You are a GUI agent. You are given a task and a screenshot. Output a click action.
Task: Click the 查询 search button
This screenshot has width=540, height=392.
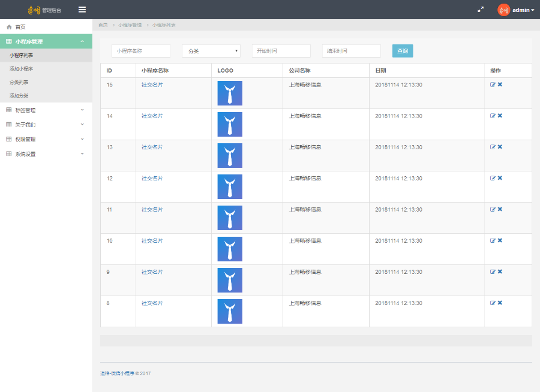coord(402,50)
